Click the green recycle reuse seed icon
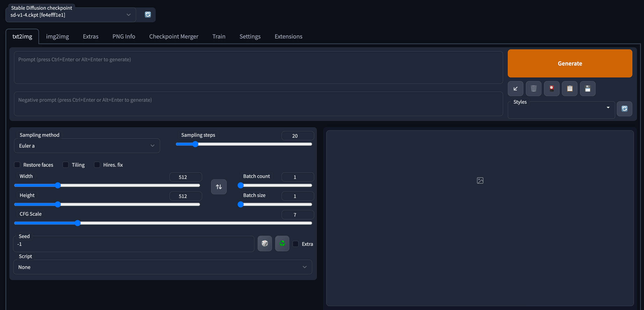 (282, 243)
